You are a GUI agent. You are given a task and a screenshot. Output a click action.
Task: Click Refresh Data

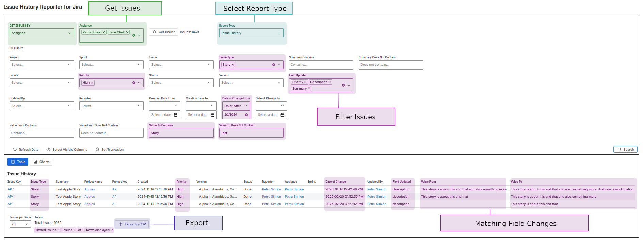(x=26, y=150)
